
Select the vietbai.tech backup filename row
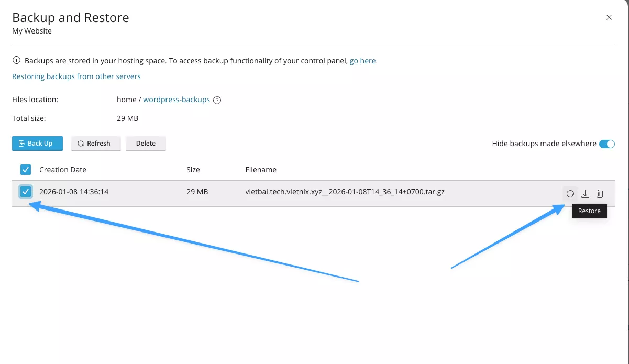coord(345,191)
